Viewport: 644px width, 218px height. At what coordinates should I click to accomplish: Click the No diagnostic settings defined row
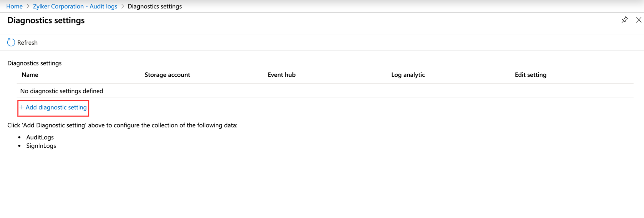click(x=61, y=91)
